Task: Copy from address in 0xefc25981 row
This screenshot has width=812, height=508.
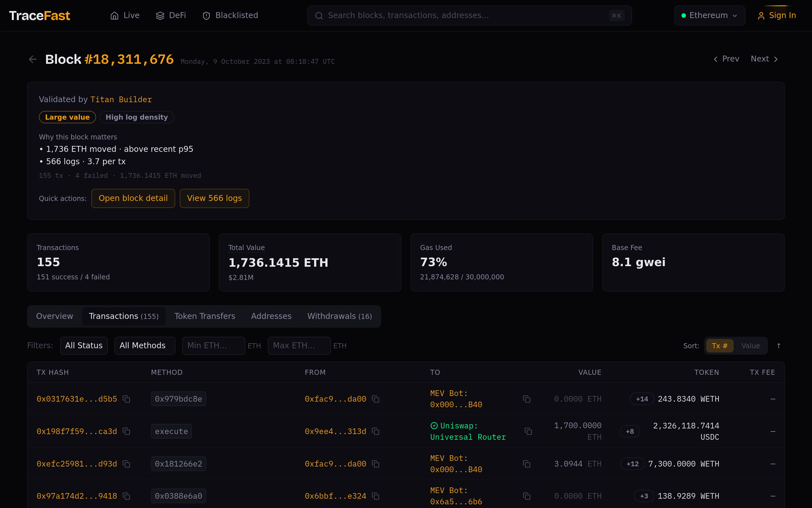Action: tap(376, 464)
